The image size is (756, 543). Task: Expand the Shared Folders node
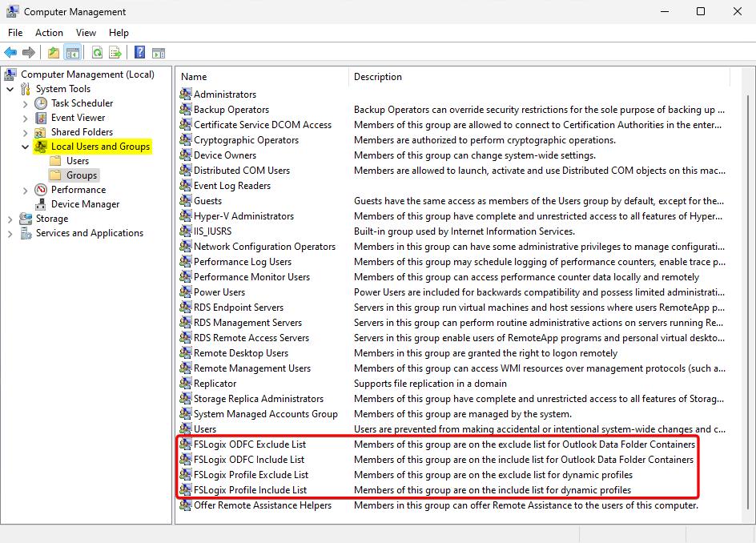point(25,133)
